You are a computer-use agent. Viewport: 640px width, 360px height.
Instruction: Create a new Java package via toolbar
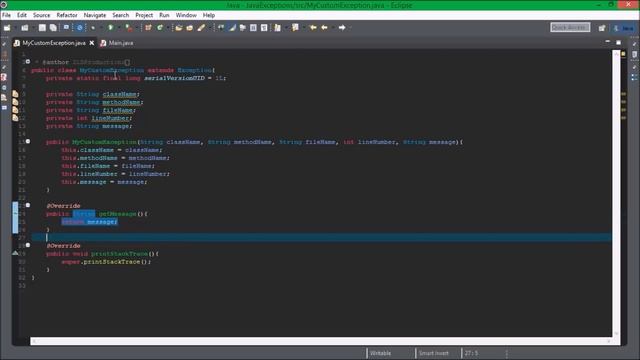tap(148, 28)
